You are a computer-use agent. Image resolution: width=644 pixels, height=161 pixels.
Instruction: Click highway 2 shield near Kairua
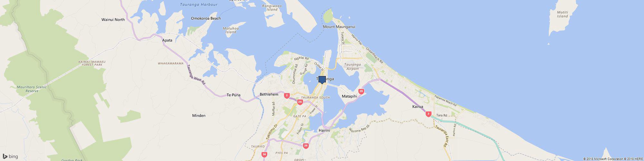point(428,114)
